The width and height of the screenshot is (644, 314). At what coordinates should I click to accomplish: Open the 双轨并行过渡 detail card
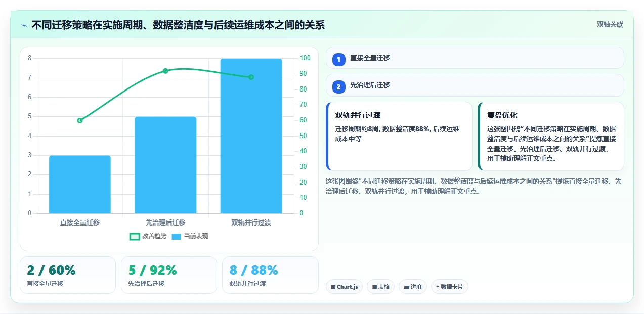click(399, 137)
